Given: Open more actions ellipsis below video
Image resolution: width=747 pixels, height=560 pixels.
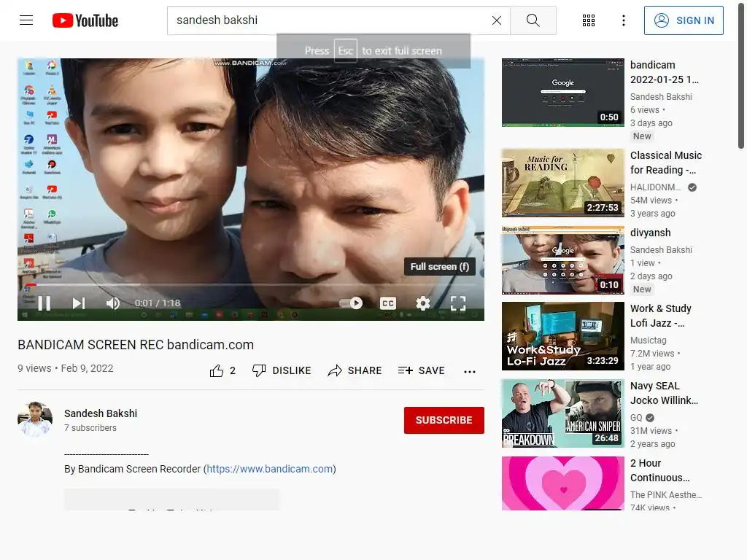Looking at the screenshot, I should click(470, 371).
